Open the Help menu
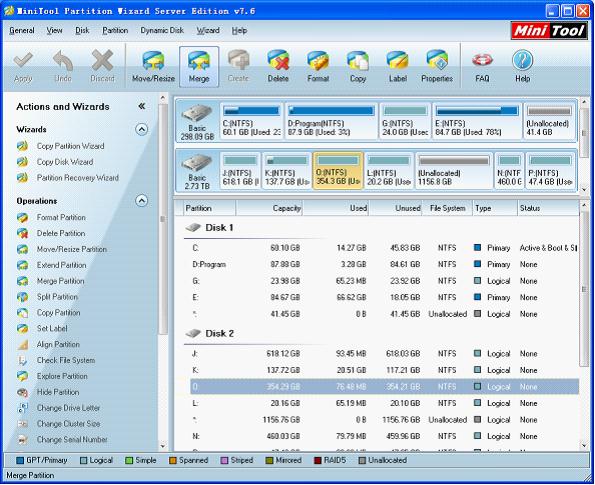Screen dimensions: 595x485 [239, 30]
